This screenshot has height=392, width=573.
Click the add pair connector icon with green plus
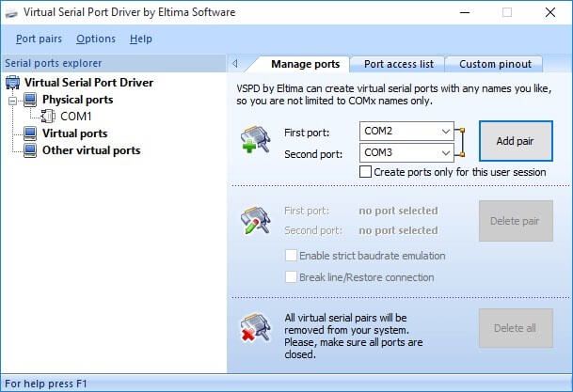(x=255, y=139)
